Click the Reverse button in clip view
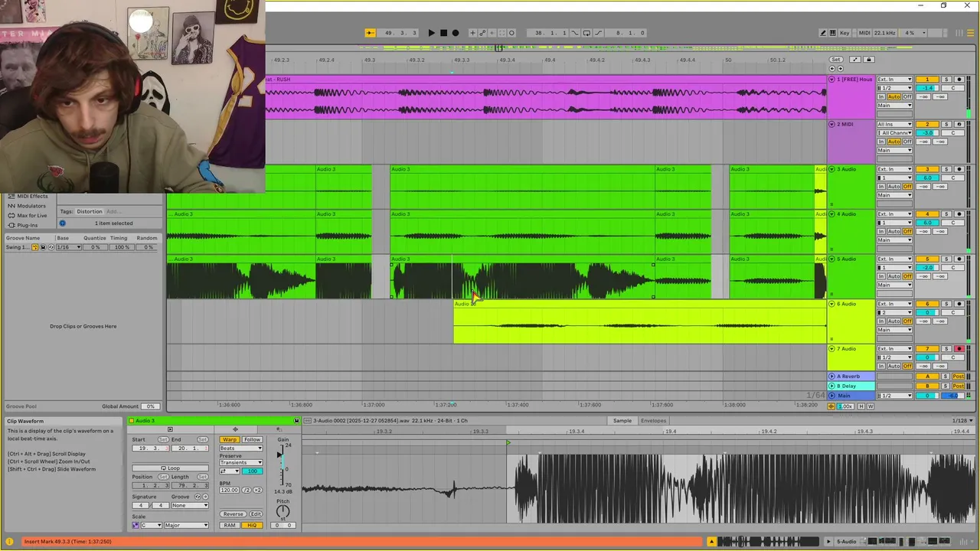Viewport: 980px width, 551px height. coord(233,514)
